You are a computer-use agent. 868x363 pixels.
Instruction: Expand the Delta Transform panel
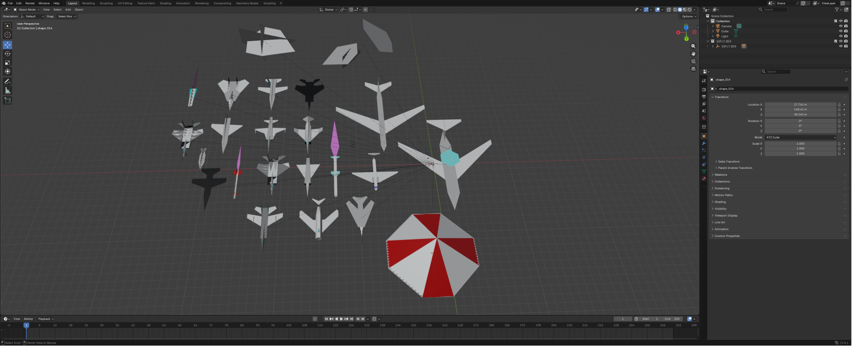click(728, 162)
